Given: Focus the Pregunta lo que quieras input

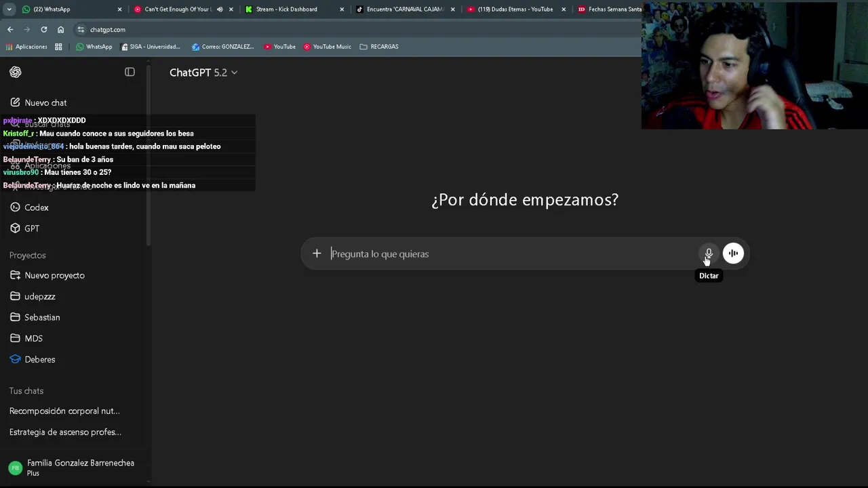Looking at the screenshot, I should 512,254.
